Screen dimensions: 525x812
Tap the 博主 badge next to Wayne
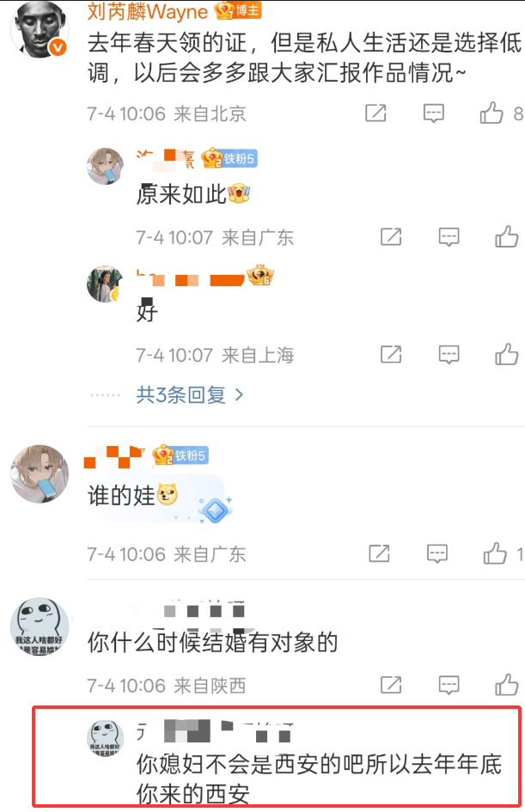click(x=238, y=10)
